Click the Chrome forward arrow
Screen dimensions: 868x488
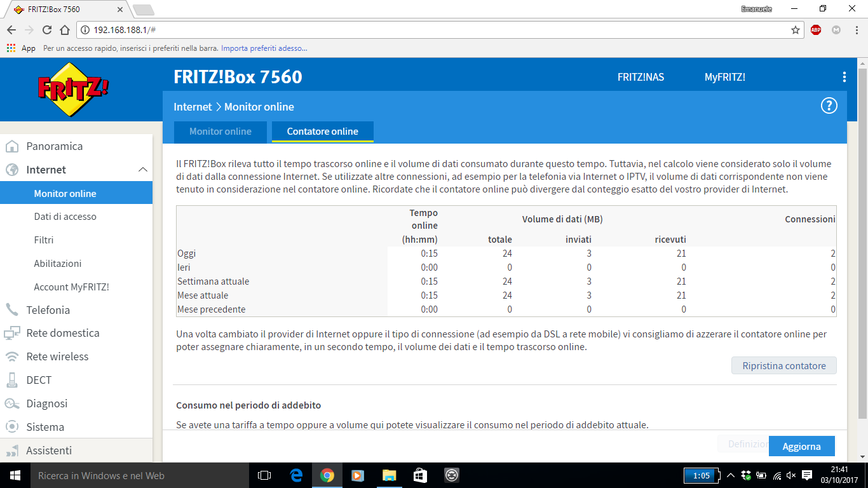coord(29,30)
